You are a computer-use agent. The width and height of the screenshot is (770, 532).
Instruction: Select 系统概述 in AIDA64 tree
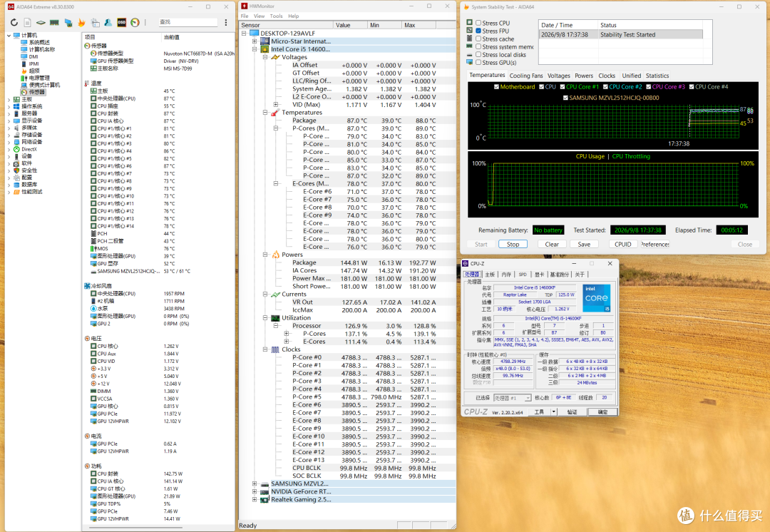tap(39, 42)
